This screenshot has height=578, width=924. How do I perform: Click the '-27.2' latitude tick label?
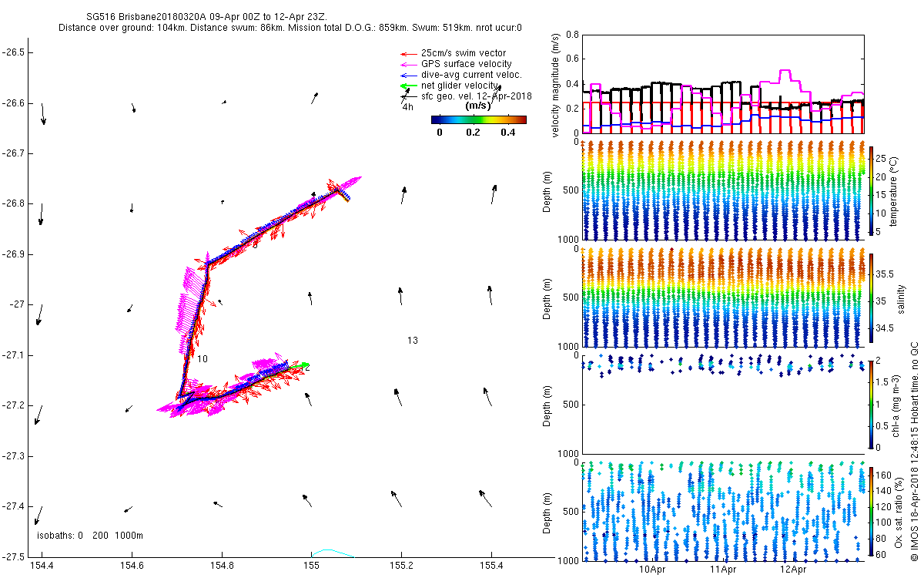(15, 405)
